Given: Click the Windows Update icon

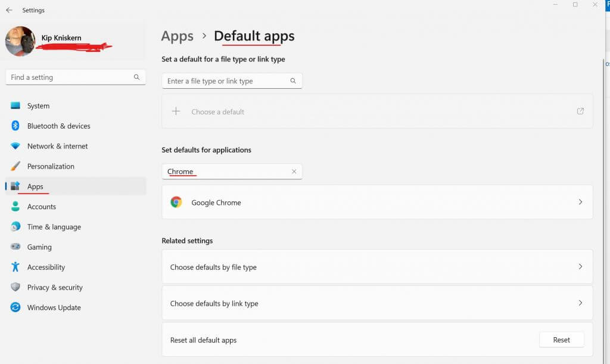Looking at the screenshot, I should [15, 307].
